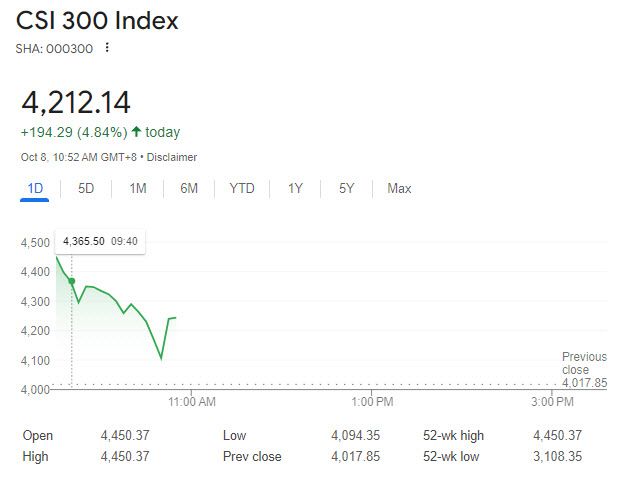Select the 6M chart range

pyautogui.click(x=189, y=189)
